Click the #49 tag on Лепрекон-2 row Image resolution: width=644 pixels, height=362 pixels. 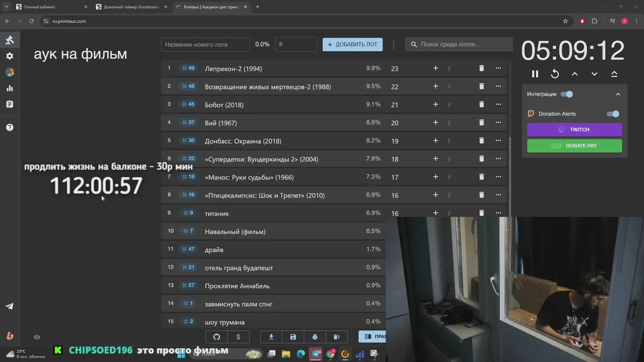(188, 68)
